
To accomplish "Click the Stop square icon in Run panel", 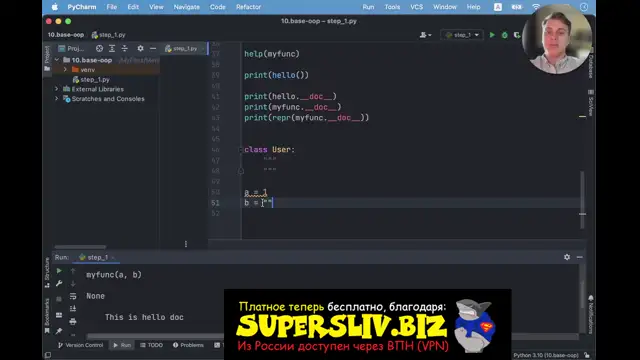I will (59, 299).
